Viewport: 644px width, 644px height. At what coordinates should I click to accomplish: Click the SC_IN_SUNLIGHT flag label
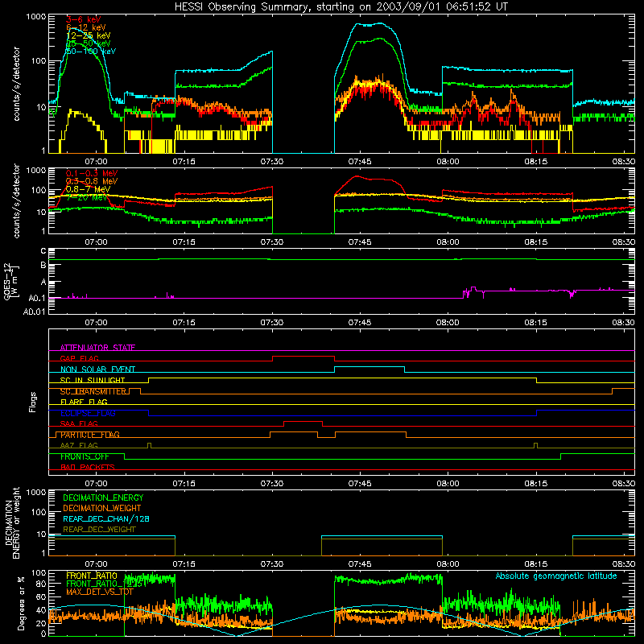click(93, 380)
